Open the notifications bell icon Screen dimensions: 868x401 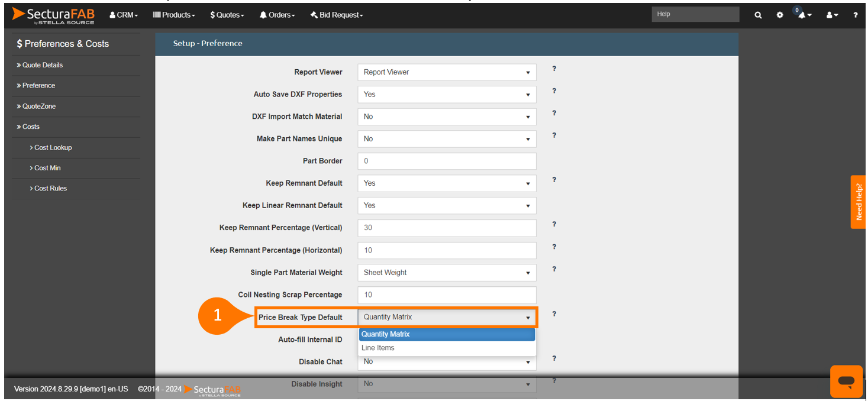coord(802,15)
